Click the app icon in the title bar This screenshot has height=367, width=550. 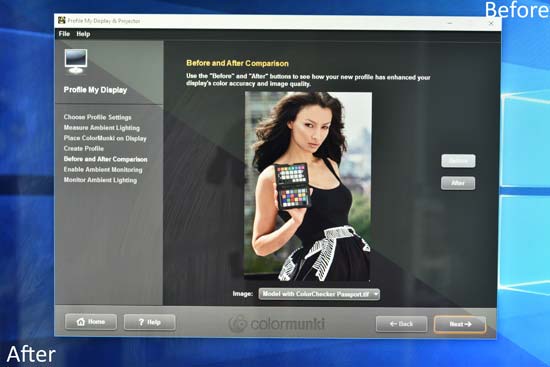click(x=62, y=20)
